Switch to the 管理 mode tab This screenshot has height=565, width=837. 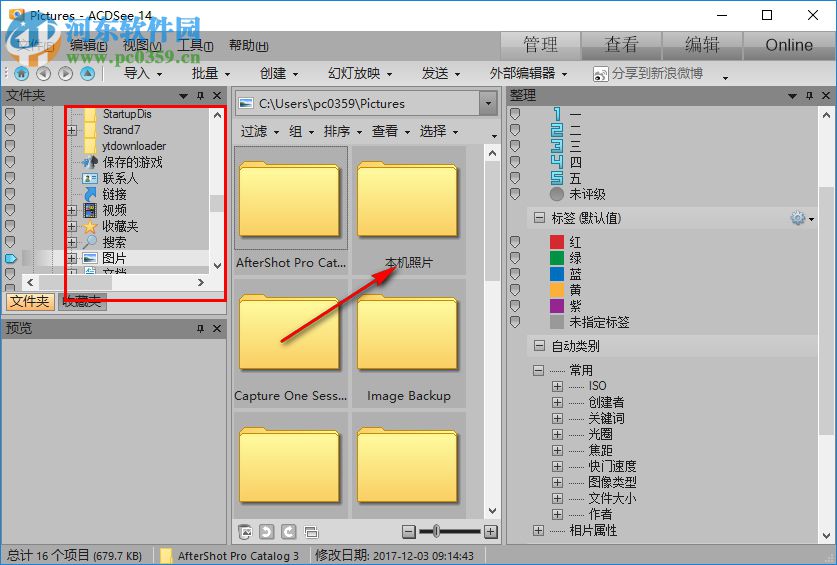pyautogui.click(x=540, y=45)
